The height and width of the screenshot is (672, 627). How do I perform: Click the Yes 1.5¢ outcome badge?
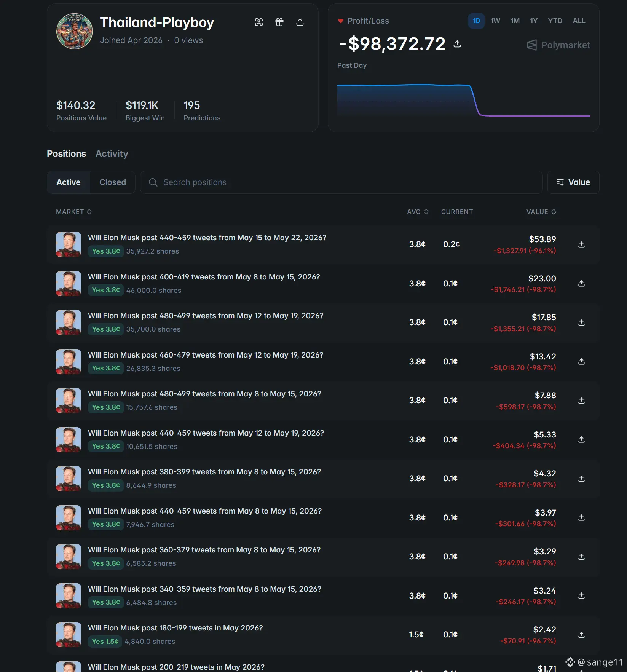pyautogui.click(x=105, y=642)
